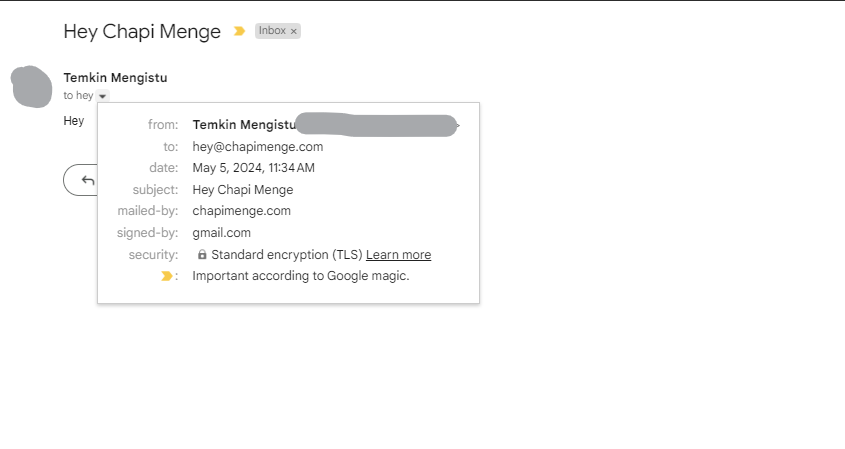Open the Learn more encryption link
Image resolution: width=845 pixels, height=449 pixels.
(398, 255)
